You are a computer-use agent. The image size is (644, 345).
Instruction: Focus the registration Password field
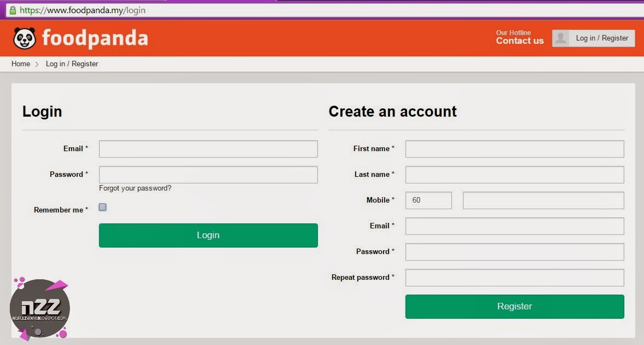(x=515, y=252)
